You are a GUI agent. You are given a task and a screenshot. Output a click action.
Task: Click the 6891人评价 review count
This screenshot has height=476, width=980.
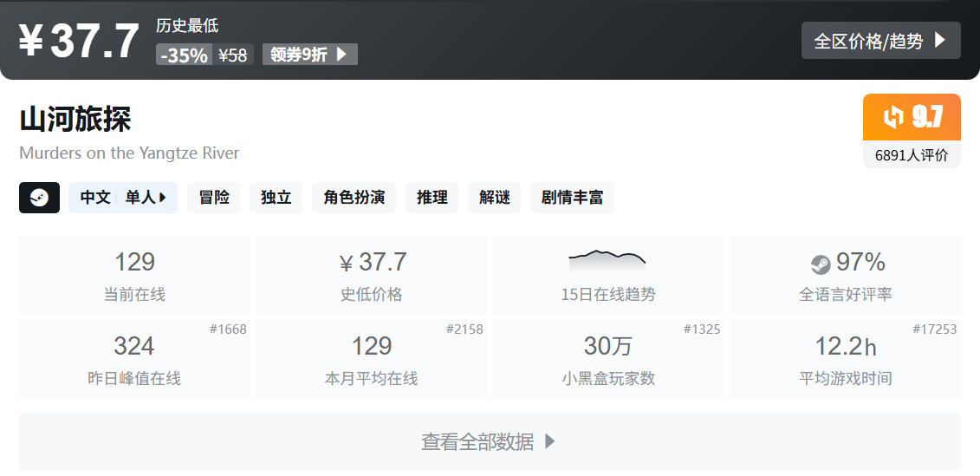912,155
